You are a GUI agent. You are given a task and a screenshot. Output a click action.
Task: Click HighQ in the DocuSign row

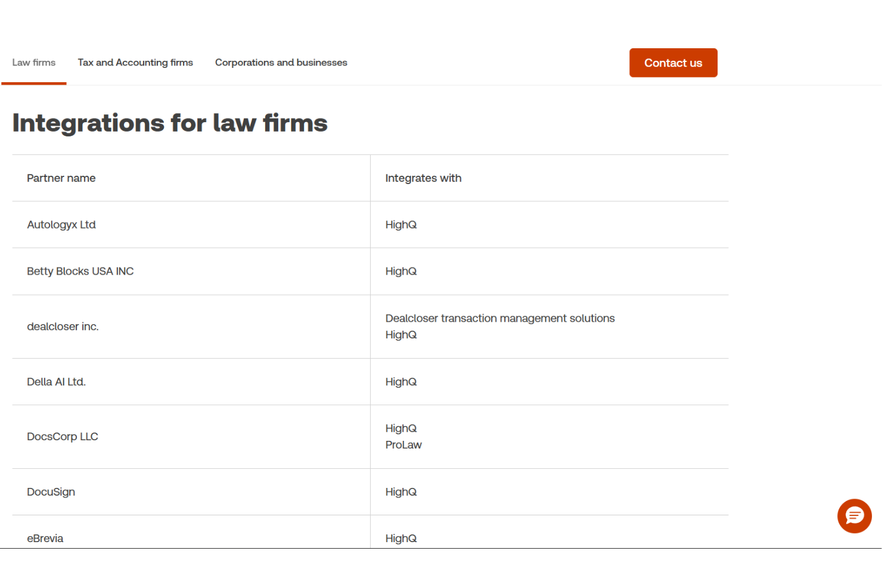coord(401,492)
